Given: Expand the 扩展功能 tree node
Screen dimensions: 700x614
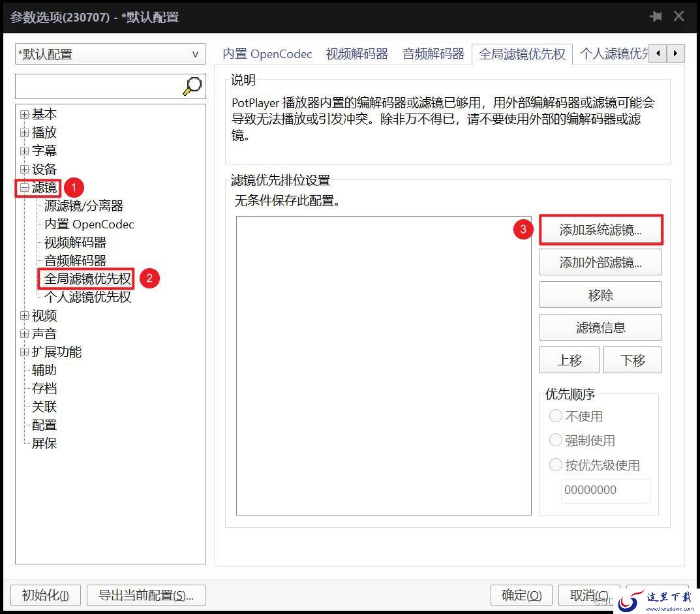Looking at the screenshot, I should [25, 352].
